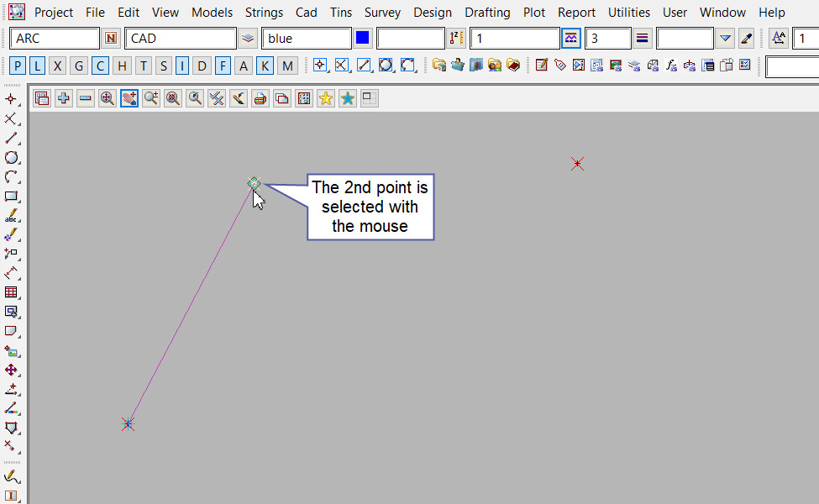The image size is (819, 504).
Task: Click the plus icon in view toolbar
Action: (x=64, y=98)
